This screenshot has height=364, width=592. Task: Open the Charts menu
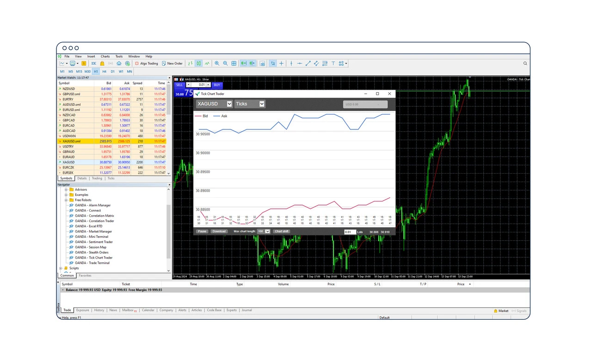tap(105, 56)
